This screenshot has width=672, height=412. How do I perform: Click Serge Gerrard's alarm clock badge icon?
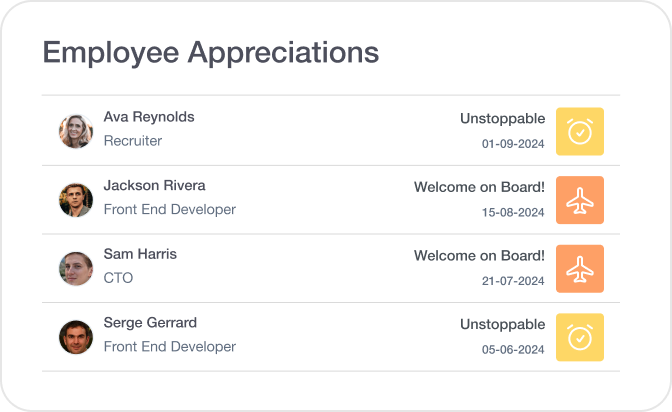point(580,337)
